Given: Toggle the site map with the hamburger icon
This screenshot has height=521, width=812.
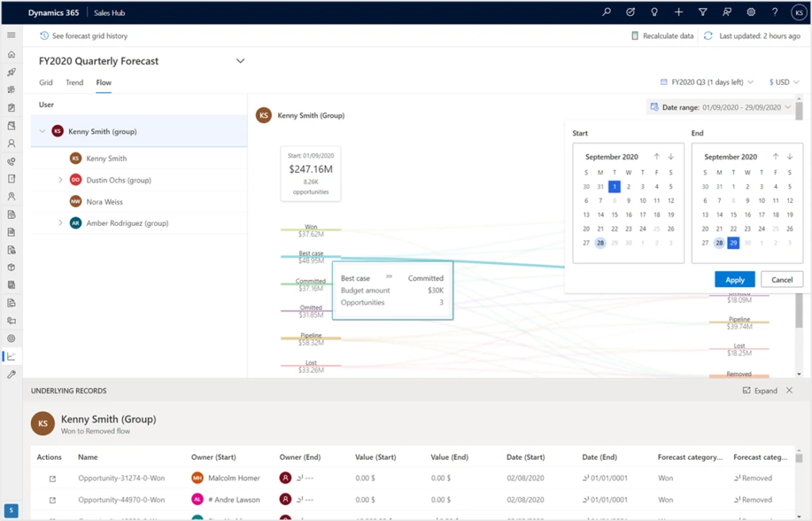Looking at the screenshot, I should [x=11, y=35].
